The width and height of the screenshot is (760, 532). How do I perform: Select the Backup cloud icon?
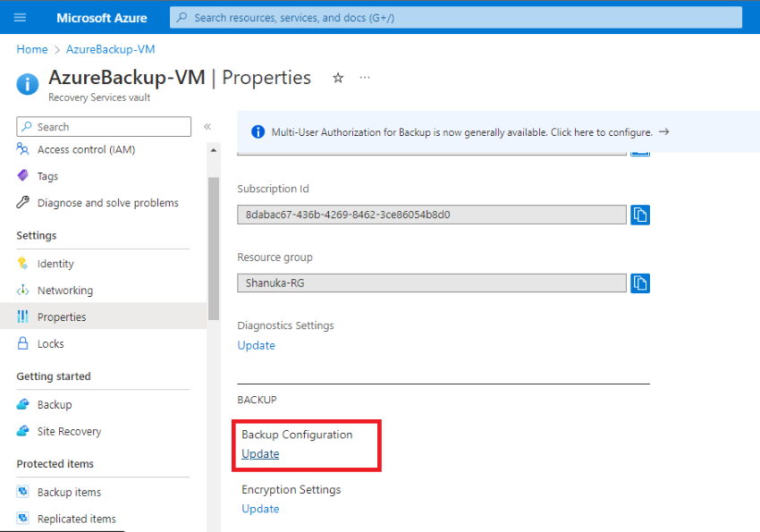pyautogui.click(x=24, y=404)
